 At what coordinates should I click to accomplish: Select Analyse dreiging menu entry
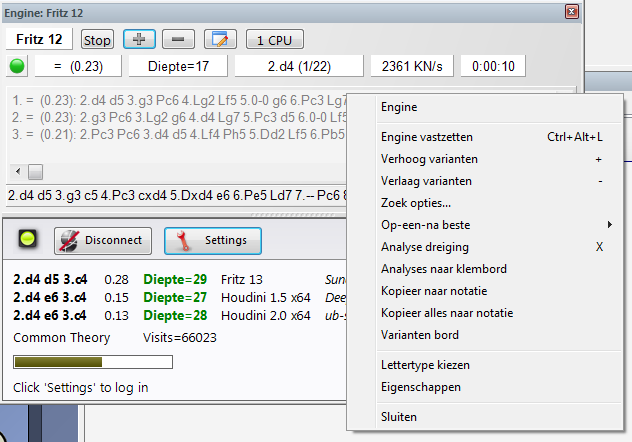[424, 247]
